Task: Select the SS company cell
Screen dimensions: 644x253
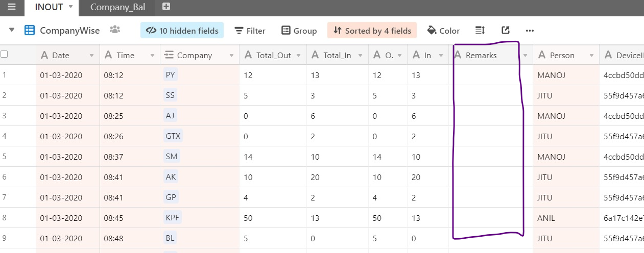Action: pos(200,95)
